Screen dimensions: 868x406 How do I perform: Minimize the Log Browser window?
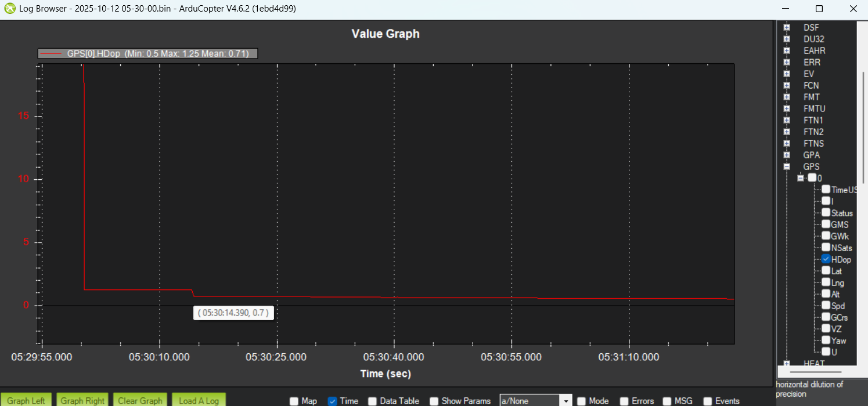(786, 9)
